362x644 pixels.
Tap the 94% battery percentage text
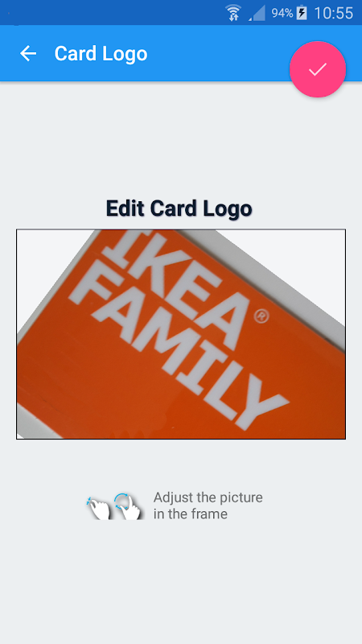coord(282,13)
